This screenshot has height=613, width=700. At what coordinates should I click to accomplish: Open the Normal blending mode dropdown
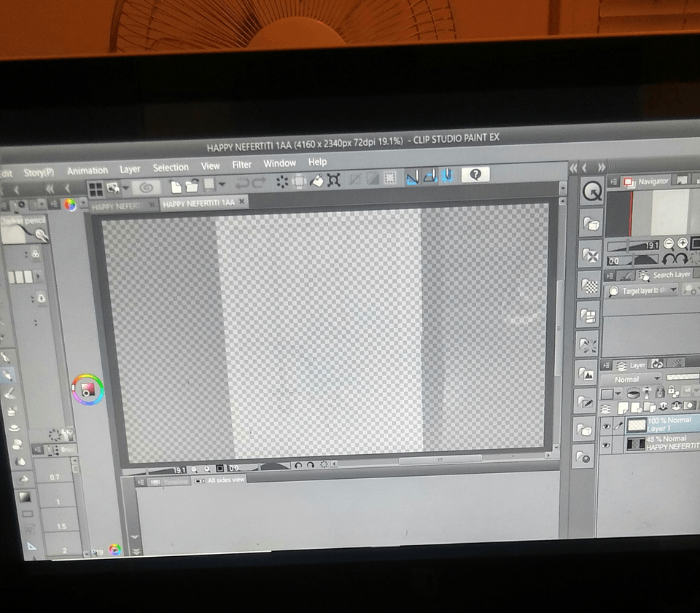630,379
